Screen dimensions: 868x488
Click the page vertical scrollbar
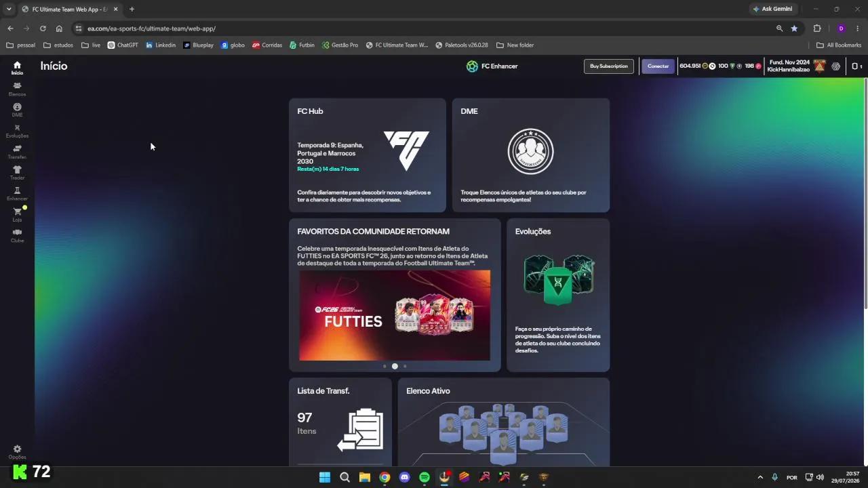865,193
